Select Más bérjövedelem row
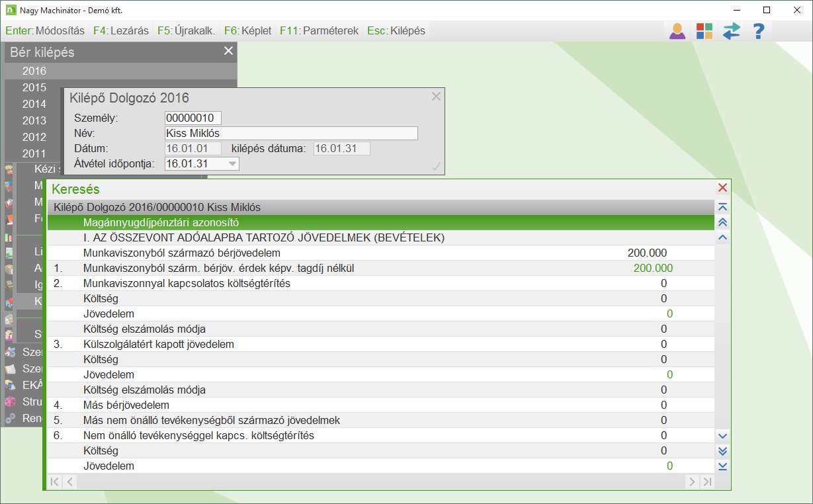The width and height of the screenshot is (813, 504). (381, 405)
